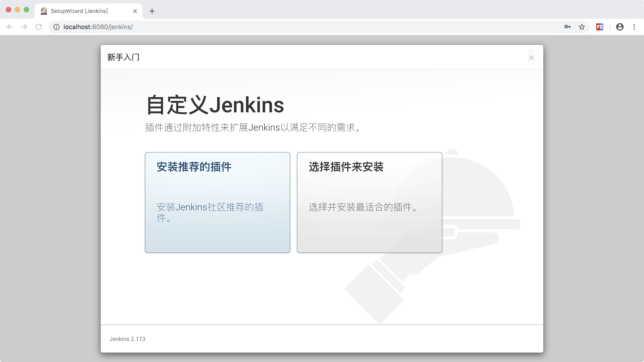Close the 新手入门 setup dialog
Screen dimensions: 644x362
(x=531, y=58)
